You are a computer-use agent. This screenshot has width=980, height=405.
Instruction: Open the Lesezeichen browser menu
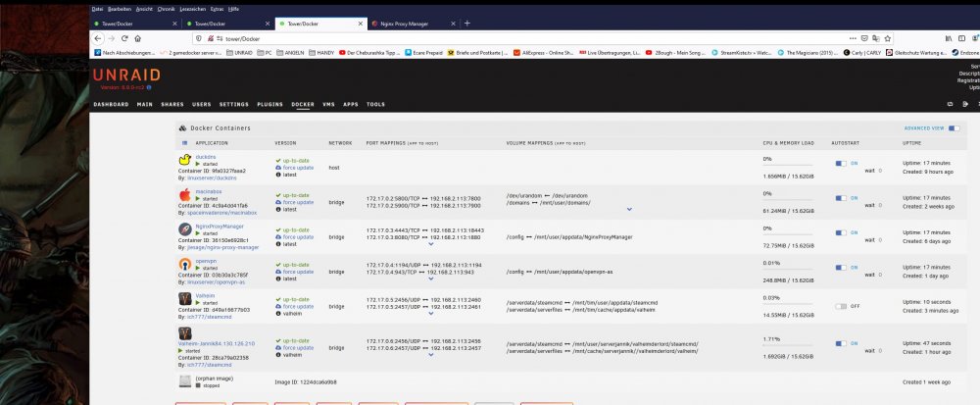click(192, 10)
